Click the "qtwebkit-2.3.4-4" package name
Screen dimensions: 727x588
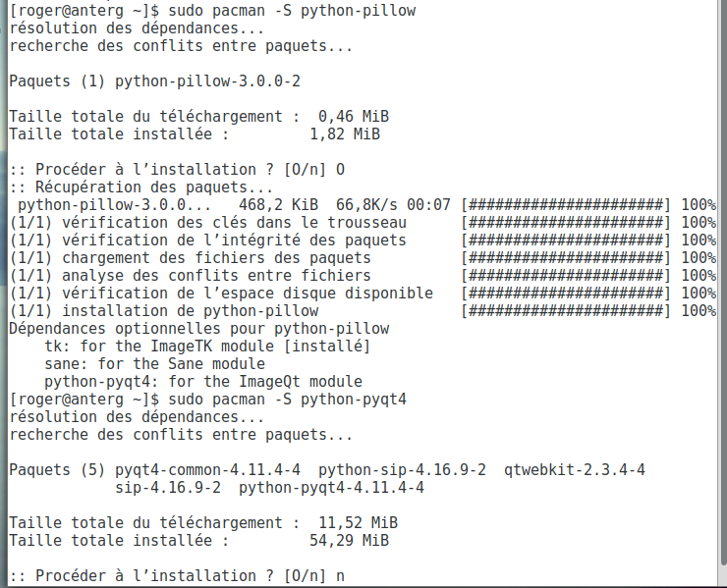pyautogui.click(x=575, y=470)
